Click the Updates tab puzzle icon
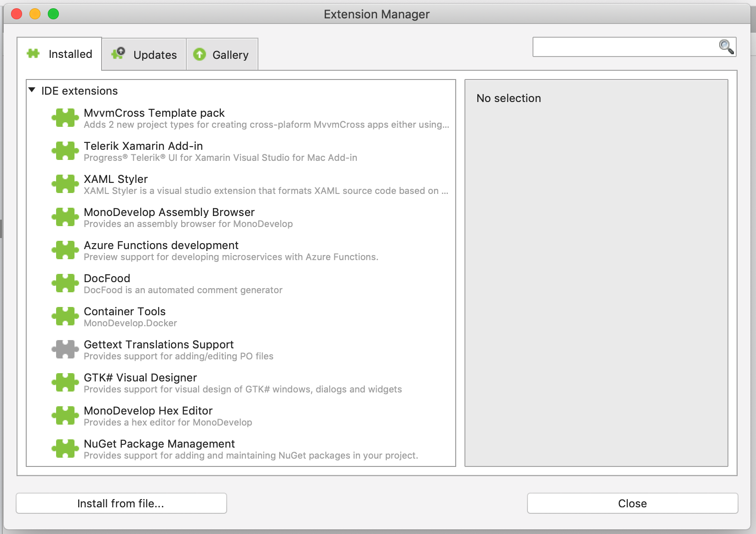 118,53
